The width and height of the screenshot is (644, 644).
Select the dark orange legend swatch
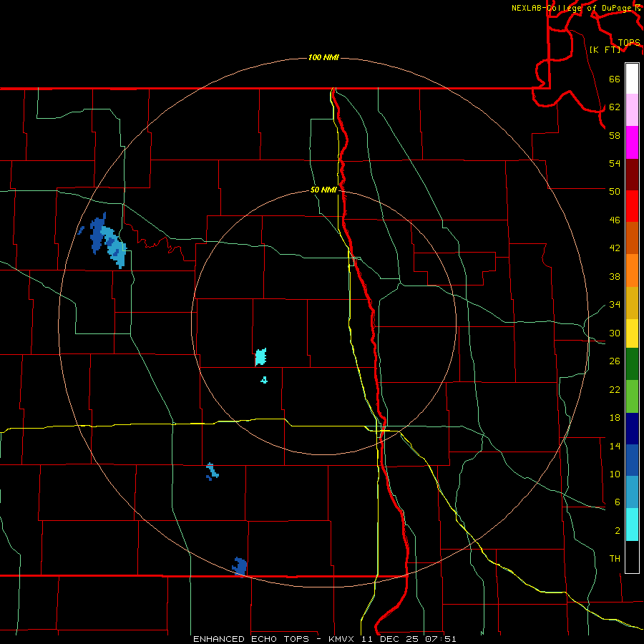tap(632, 238)
